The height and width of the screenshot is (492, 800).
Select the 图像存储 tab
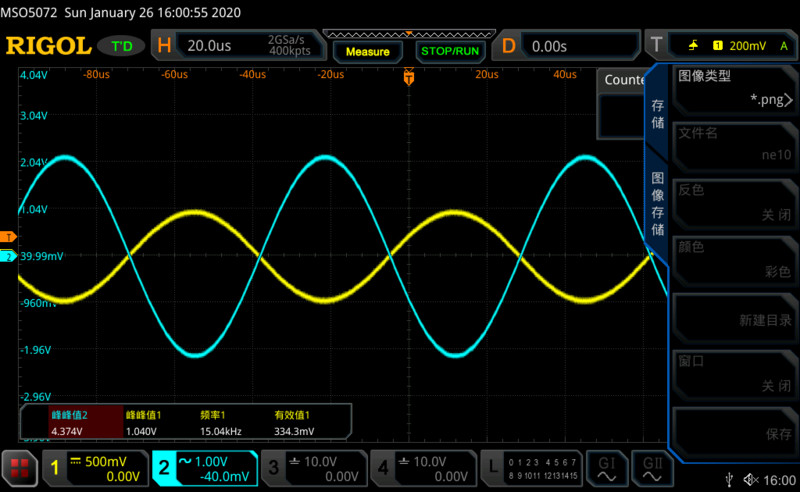point(657,200)
